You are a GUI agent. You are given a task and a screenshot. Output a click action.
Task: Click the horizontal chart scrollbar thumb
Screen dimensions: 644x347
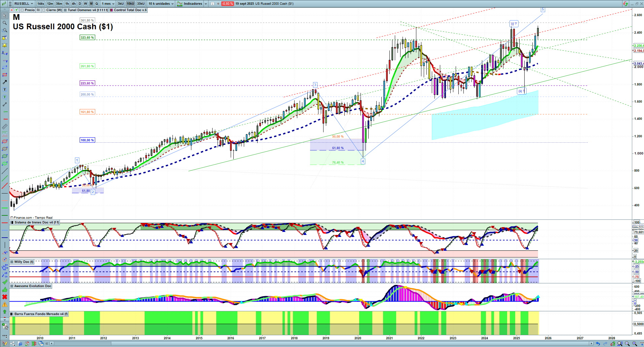click(x=350, y=344)
